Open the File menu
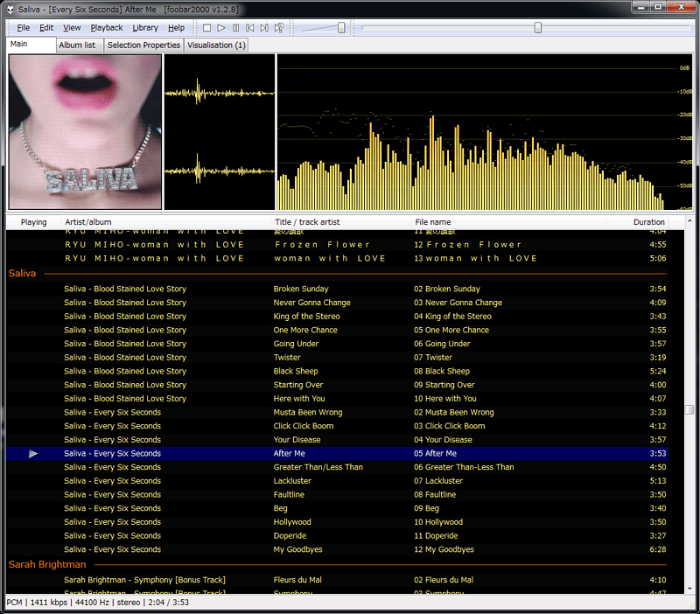 [x=23, y=27]
